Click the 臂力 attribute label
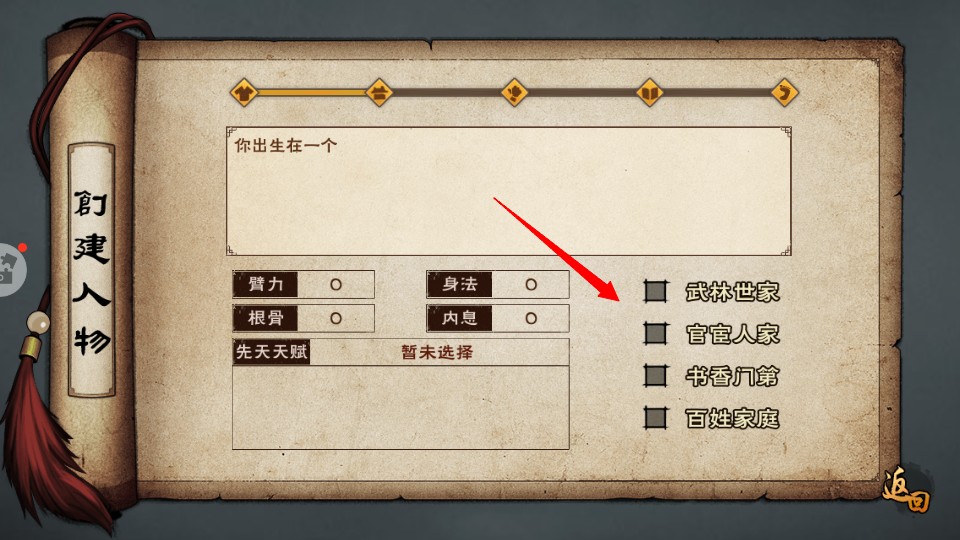 265,284
